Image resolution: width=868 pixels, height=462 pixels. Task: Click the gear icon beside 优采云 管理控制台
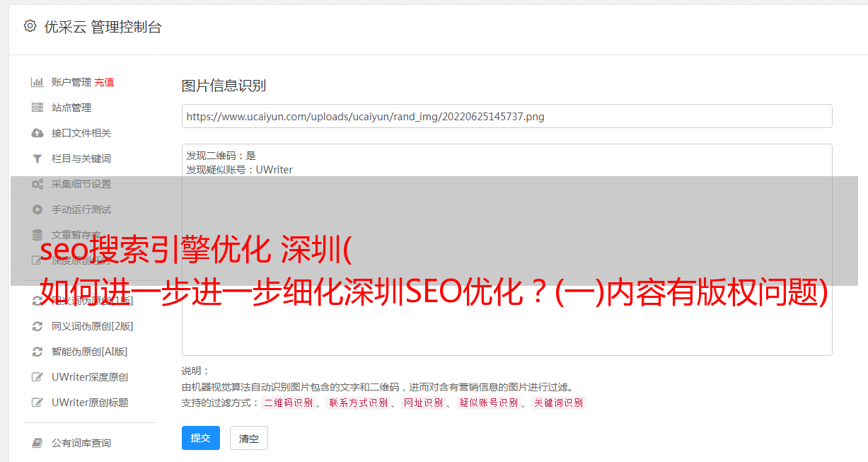point(30,26)
